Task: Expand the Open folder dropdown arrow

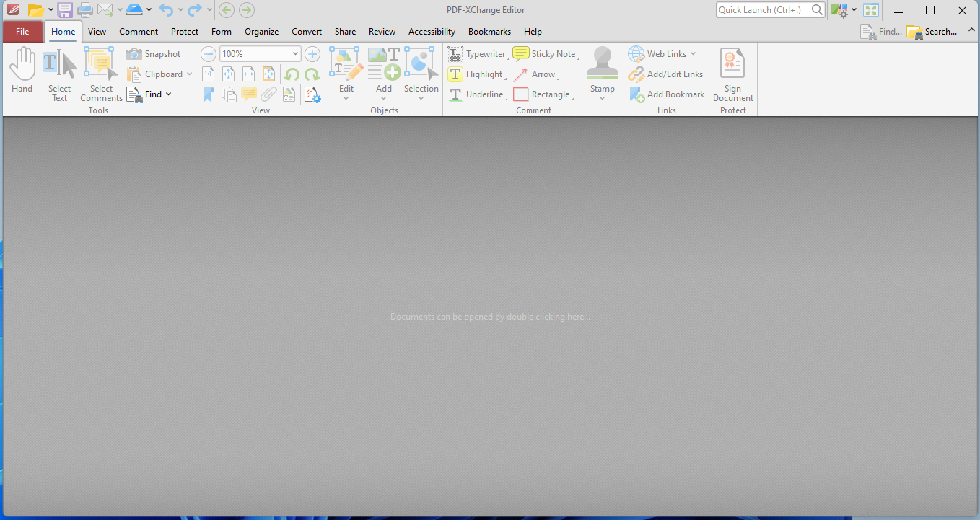Action: click(51, 10)
